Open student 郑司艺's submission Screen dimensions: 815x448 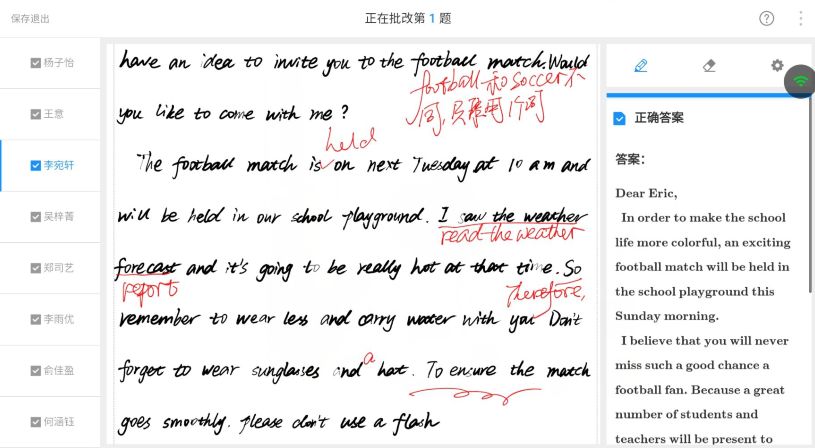tap(59, 268)
